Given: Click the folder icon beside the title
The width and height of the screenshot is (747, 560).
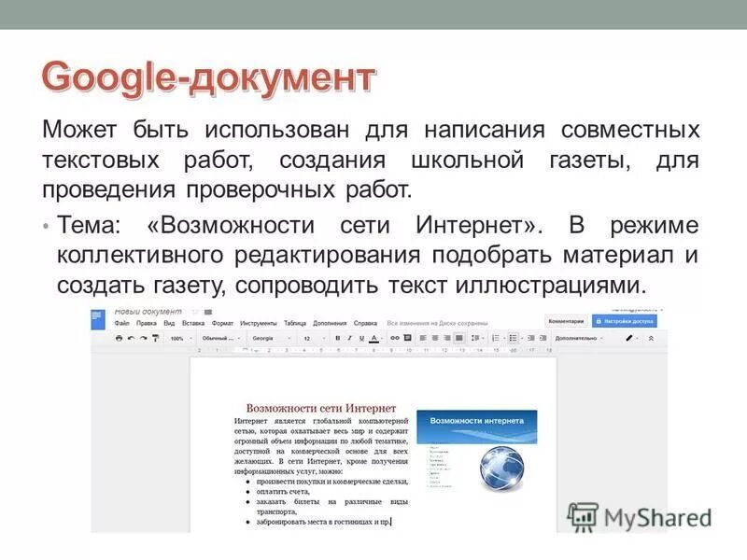Looking at the screenshot, I should pos(207,312).
